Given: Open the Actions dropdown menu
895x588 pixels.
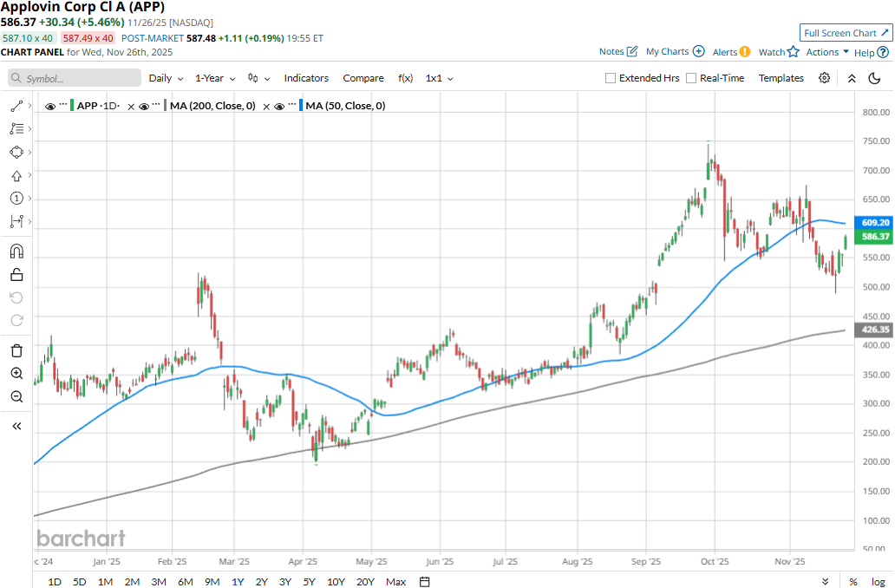Looking at the screenshot, I should pos(826,52).
